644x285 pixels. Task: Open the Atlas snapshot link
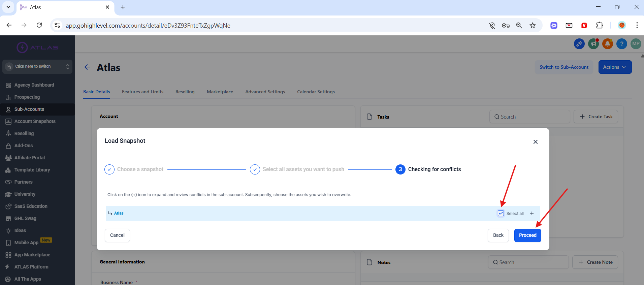click(119, 213)
